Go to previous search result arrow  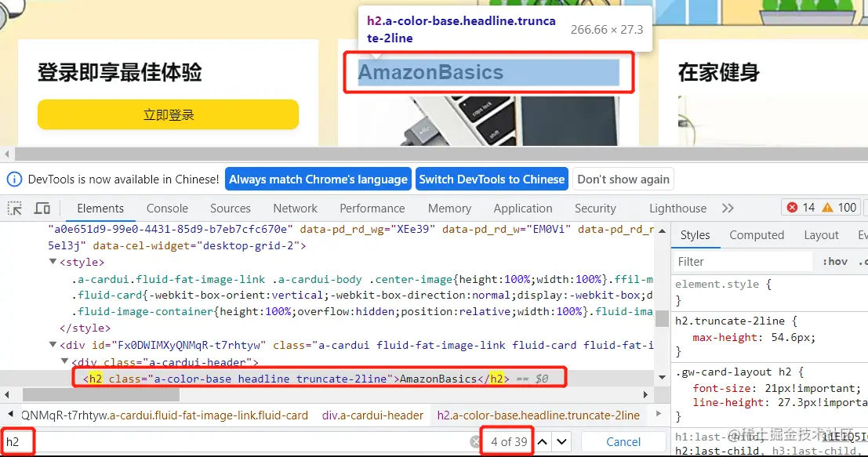543,441
